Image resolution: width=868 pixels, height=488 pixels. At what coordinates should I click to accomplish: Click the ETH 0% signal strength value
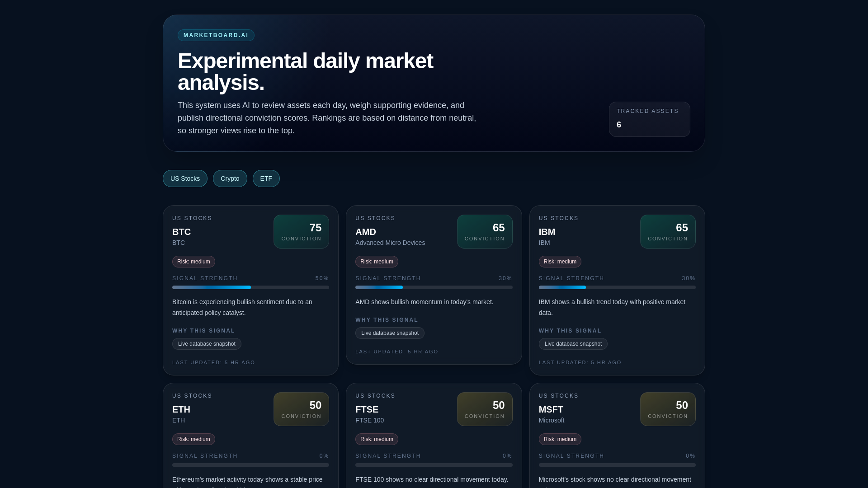click(324, 456)
